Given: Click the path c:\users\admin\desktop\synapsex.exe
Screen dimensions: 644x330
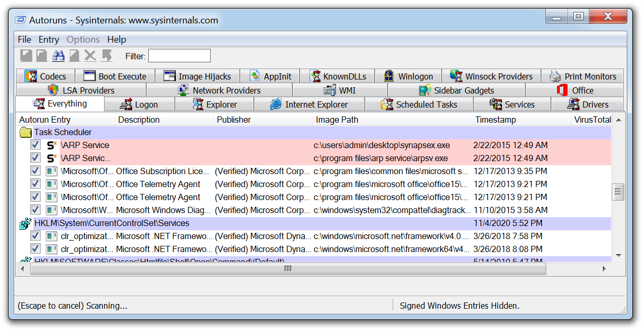Looking at the screenshot, I should 382,145.
